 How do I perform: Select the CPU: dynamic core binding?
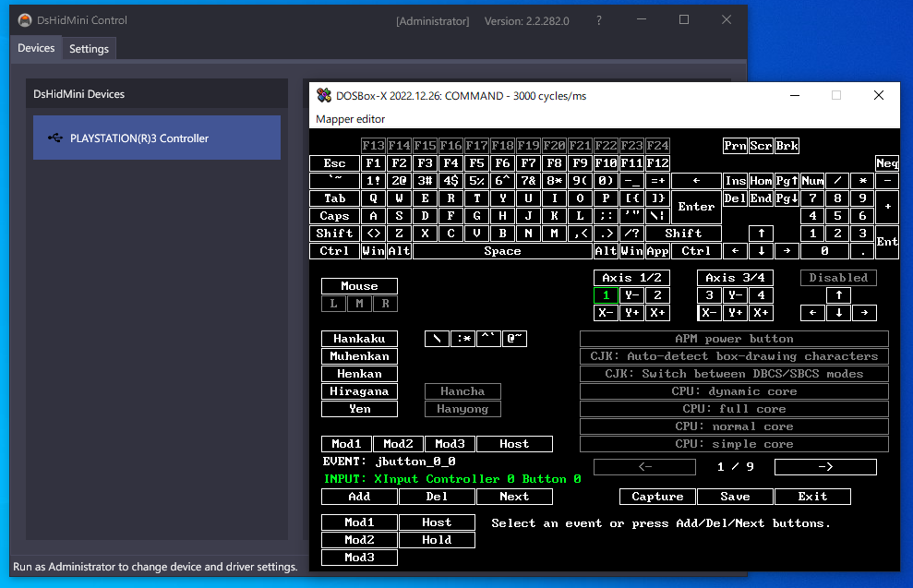coord(732,390)
